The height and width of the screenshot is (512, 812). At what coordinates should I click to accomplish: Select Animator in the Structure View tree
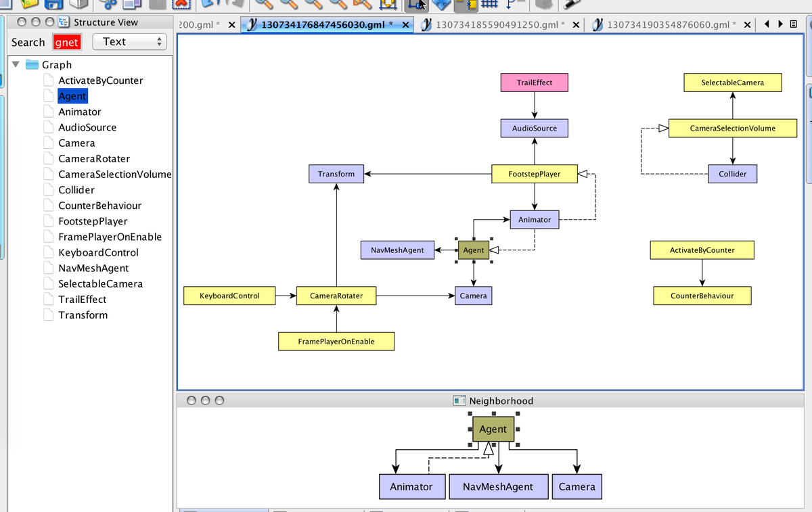pos(80,112)
